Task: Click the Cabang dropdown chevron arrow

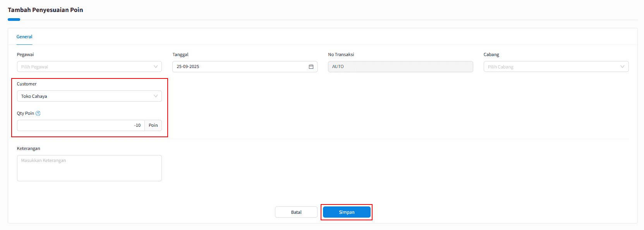Action: 622,67
